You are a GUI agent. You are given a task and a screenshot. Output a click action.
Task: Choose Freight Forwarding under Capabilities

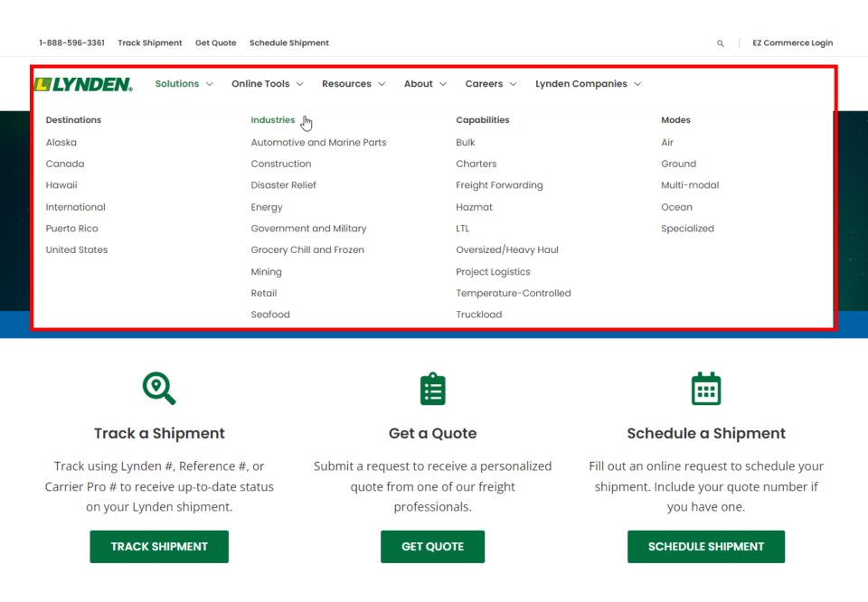click(499, 185)
